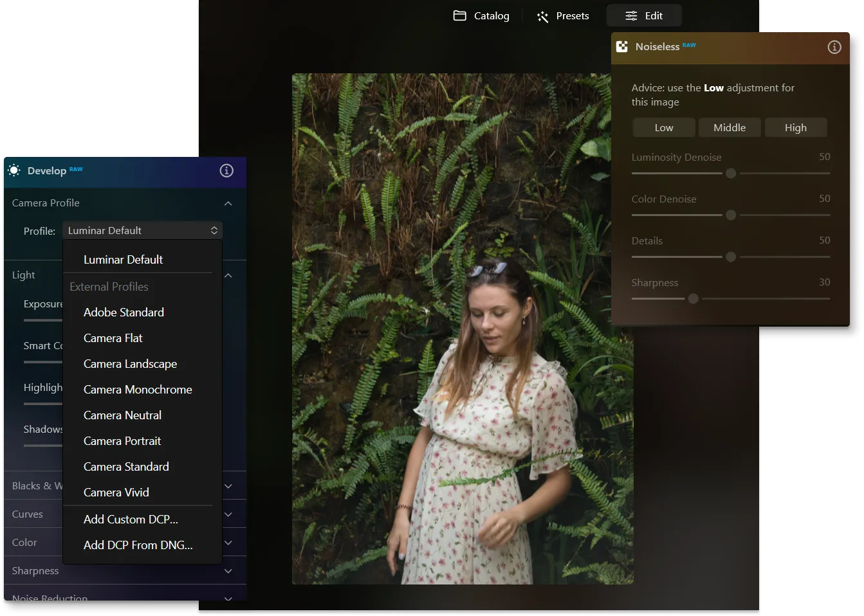
Task: Apply Low noise adjustment
Action: tap(664, 127)
